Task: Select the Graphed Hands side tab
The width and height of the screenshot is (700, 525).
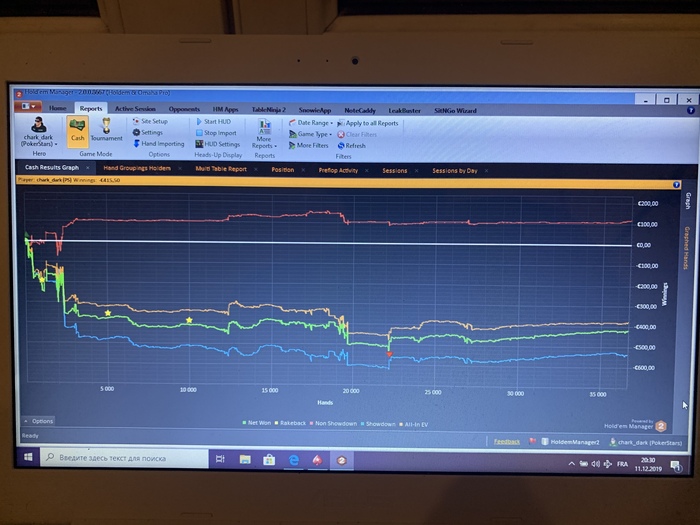Action: (x=688, y=248)
